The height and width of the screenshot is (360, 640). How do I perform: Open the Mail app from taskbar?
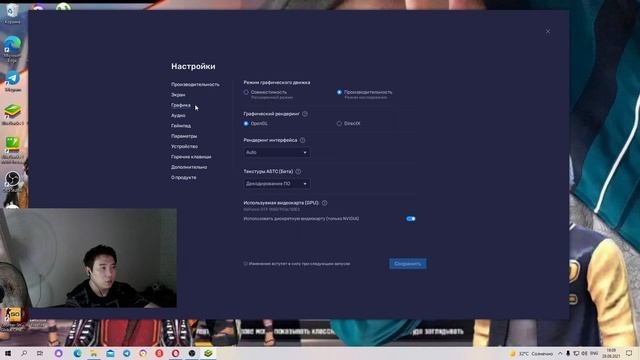coord(110,353)
